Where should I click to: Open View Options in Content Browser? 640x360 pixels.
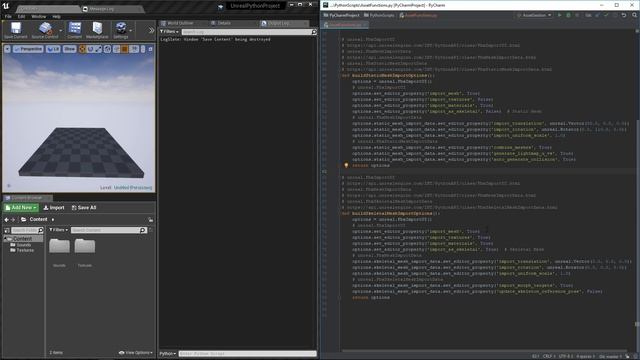136,353
